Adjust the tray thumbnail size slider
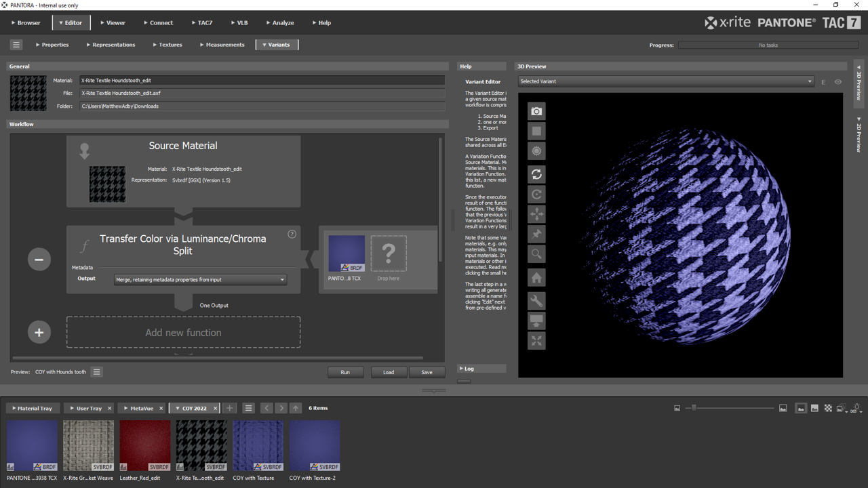Screen dimensions: 868x488 point(694,408)
